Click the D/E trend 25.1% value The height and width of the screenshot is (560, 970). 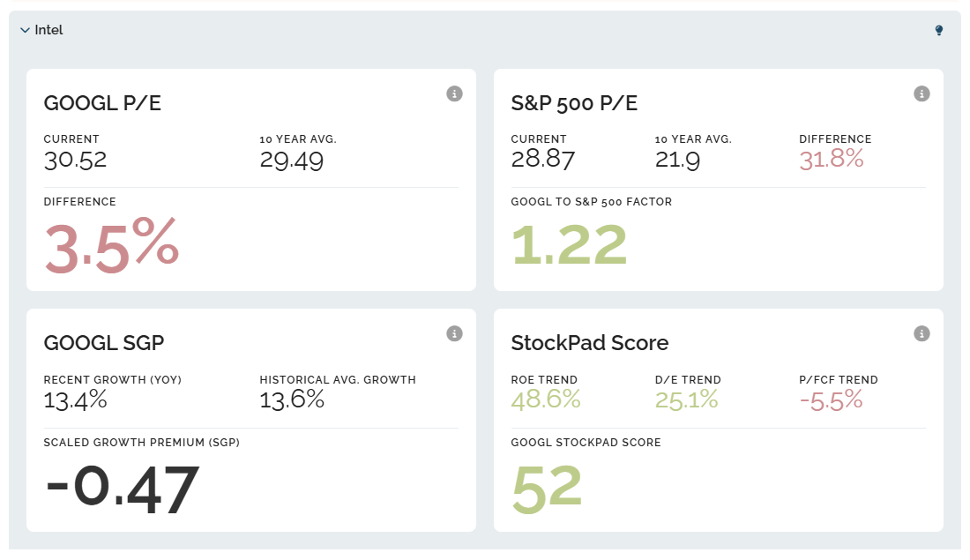686,399
